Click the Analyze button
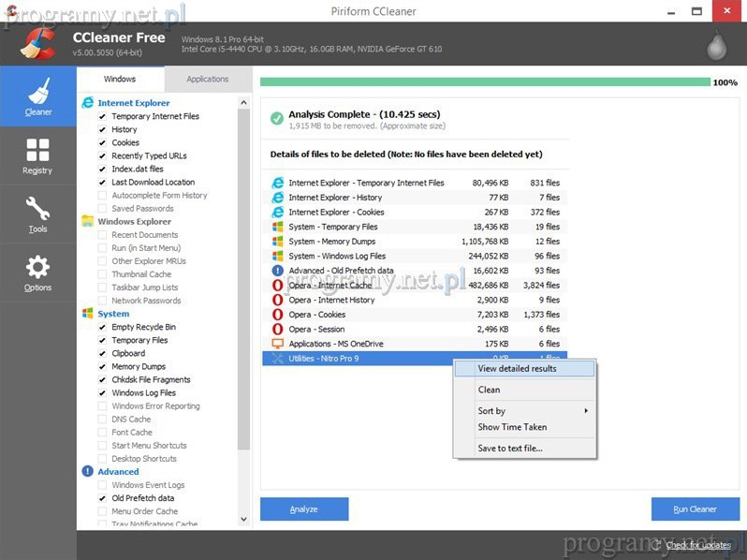Image resolution: width=747 pixels, height=560 pixels. (x=304, y=509)
